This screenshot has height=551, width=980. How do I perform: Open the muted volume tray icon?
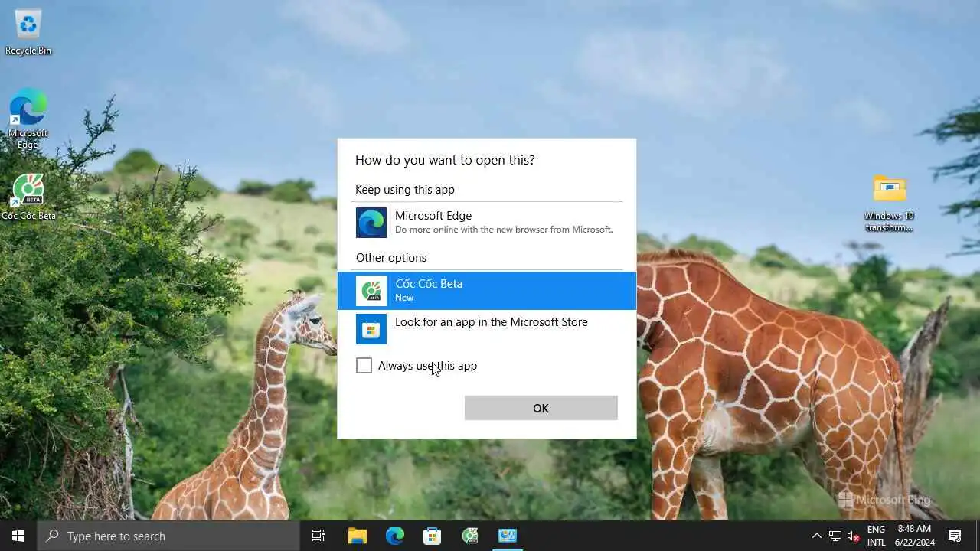(x=853, y=536)
